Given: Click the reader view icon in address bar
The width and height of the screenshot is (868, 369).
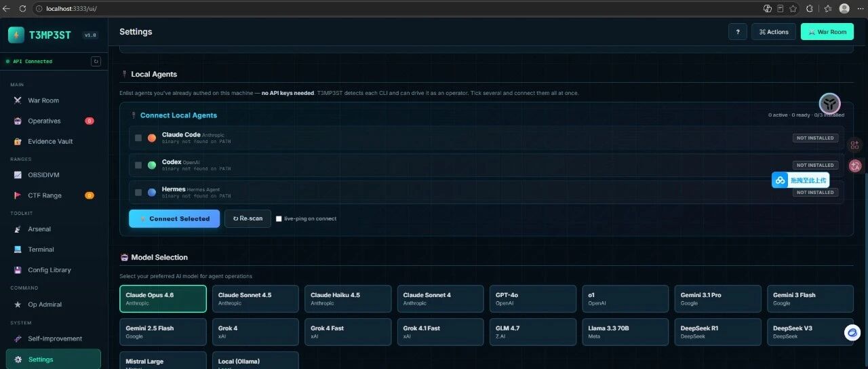Looking at the screenshot, I should pyautogui.click(x=781, y=8).
